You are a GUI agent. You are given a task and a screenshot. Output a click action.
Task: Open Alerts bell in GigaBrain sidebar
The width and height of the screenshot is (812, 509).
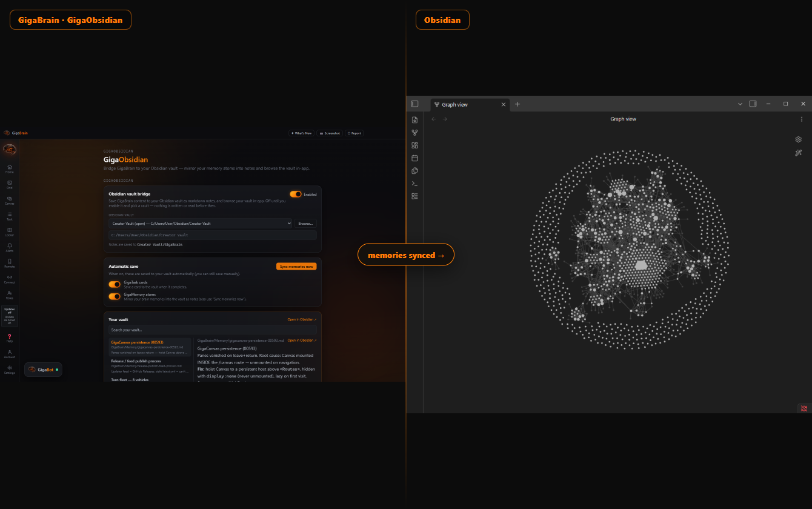(9, 247)
